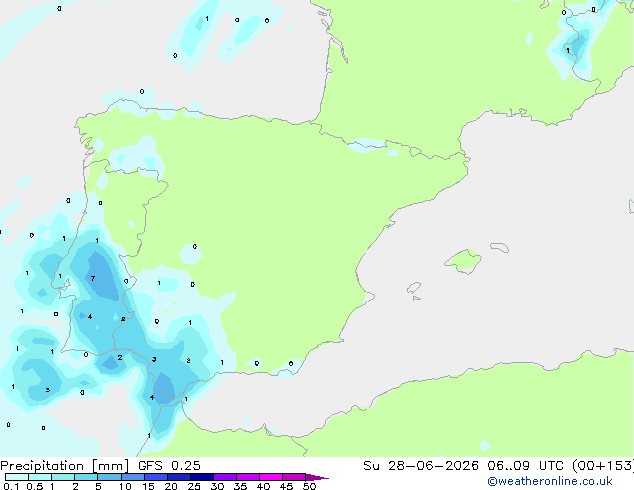Click the legend label '15'
The width and height of the screenshot is (634, 490).
[x=148, y=486]
